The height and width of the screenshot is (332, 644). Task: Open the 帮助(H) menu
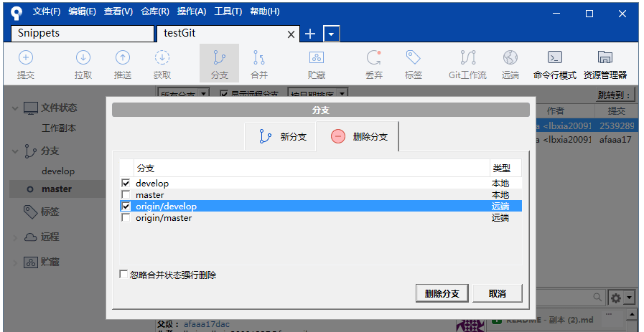tap(264, 11)
